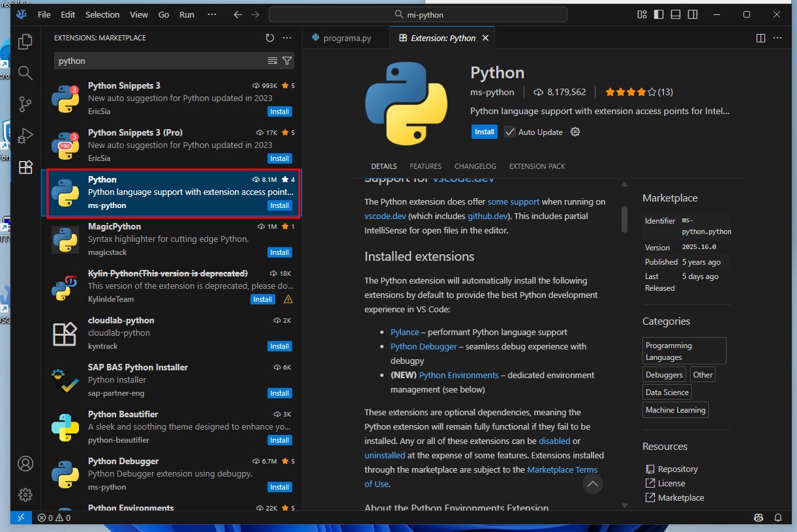
Task: Refresh the extensions marketplace list
Action: coord(270,38)
